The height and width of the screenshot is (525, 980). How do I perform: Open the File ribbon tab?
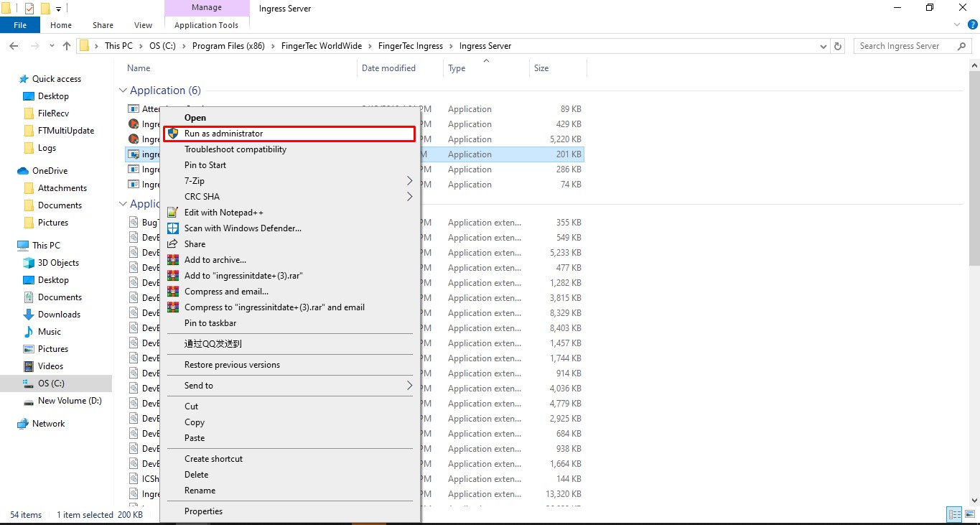pyautogui.click(x=20, y=25)
